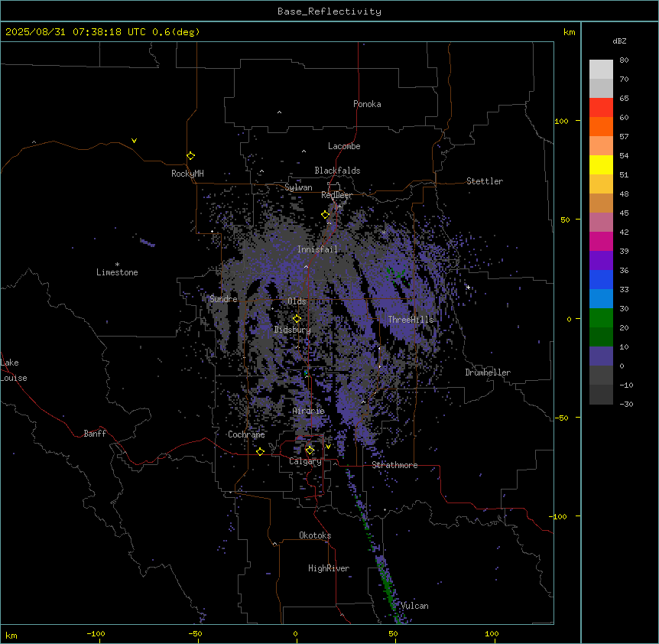This screenshot has height=644, width=659.
Task: Click the magenta 42 dBZ legend swatch
Action: [x=601, y=241]
